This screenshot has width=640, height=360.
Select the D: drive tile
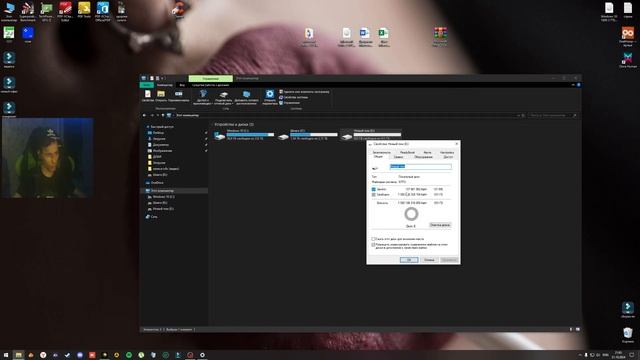tap(309, 135)
